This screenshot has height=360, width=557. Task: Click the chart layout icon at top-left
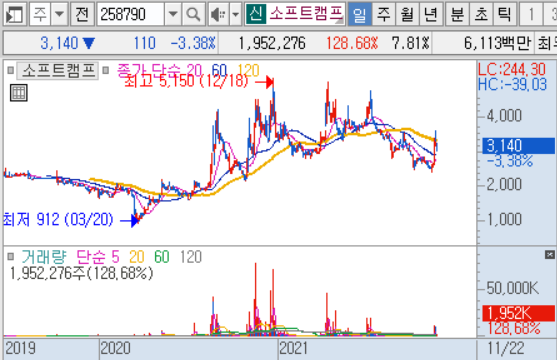click(15, 14)
